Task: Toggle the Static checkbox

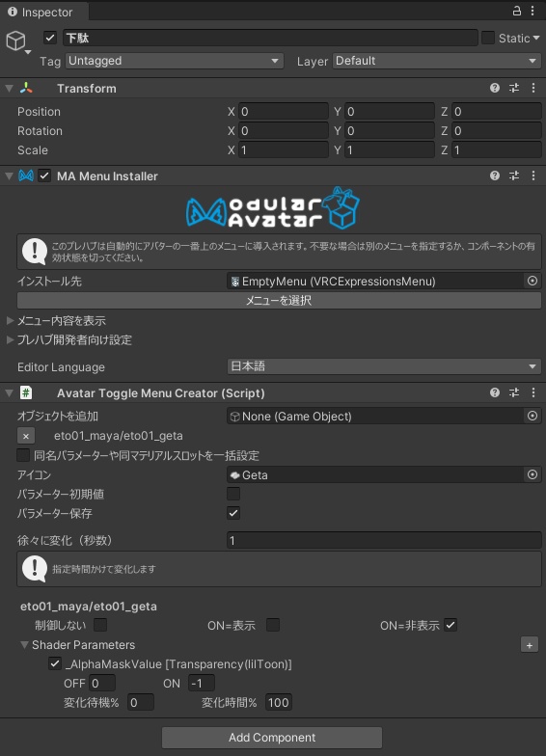Action: [x=488, y=38]
